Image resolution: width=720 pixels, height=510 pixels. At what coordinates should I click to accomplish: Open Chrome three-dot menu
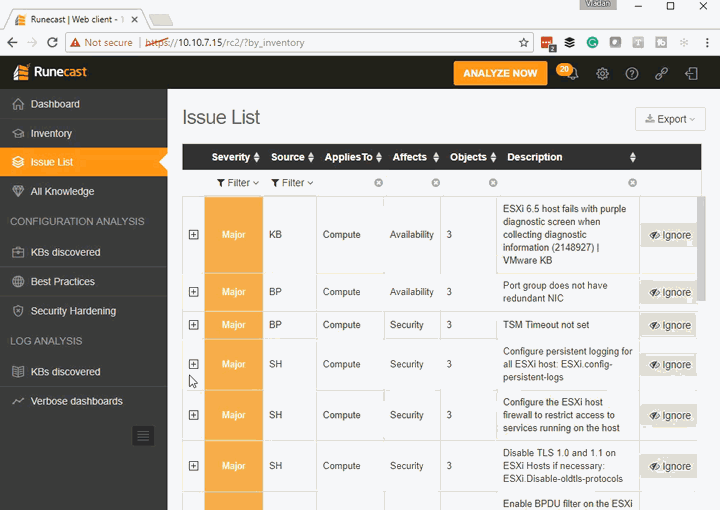click(707, 43)
